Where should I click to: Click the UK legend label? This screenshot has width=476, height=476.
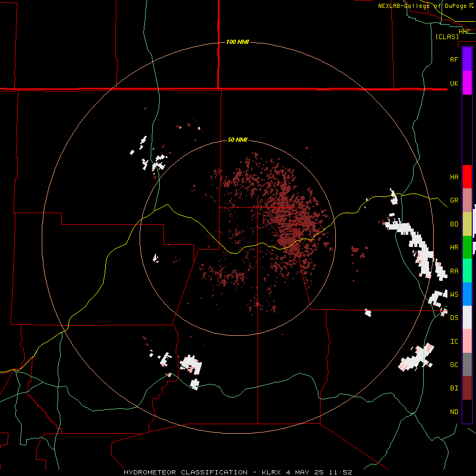click(454, 83)
